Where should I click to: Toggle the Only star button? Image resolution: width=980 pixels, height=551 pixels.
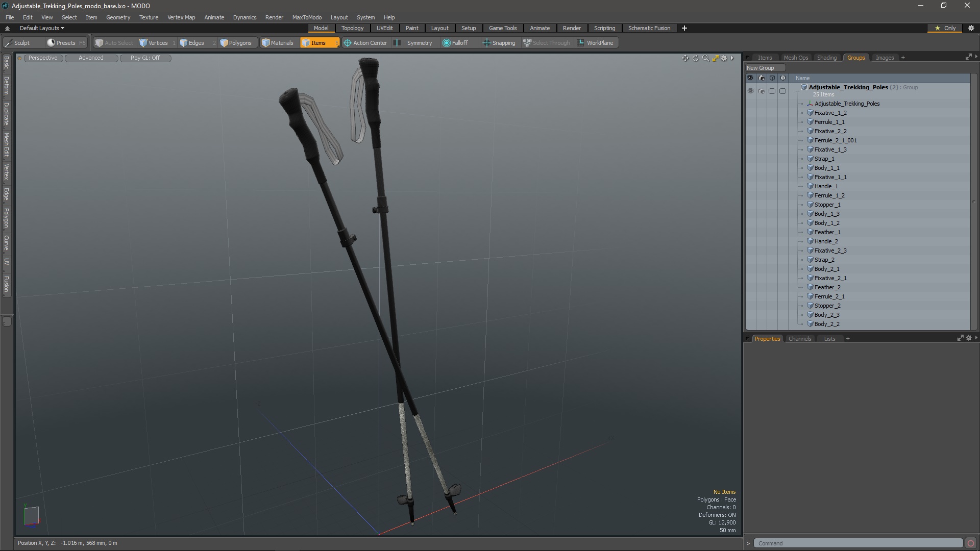[x=945, y=28]
